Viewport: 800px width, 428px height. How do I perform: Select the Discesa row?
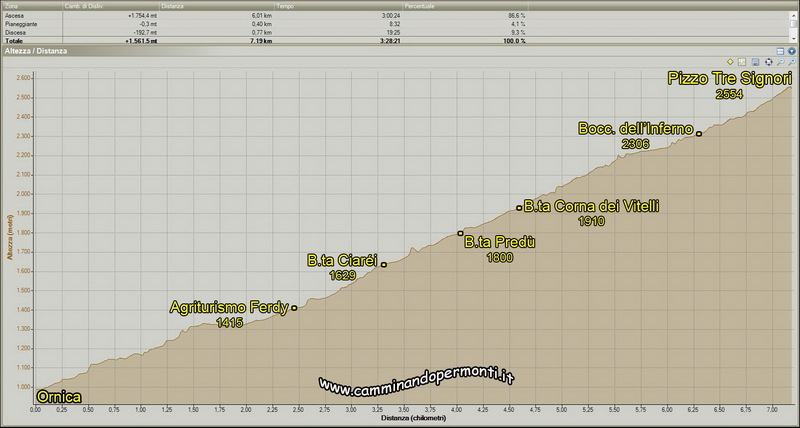pos(395,32)
